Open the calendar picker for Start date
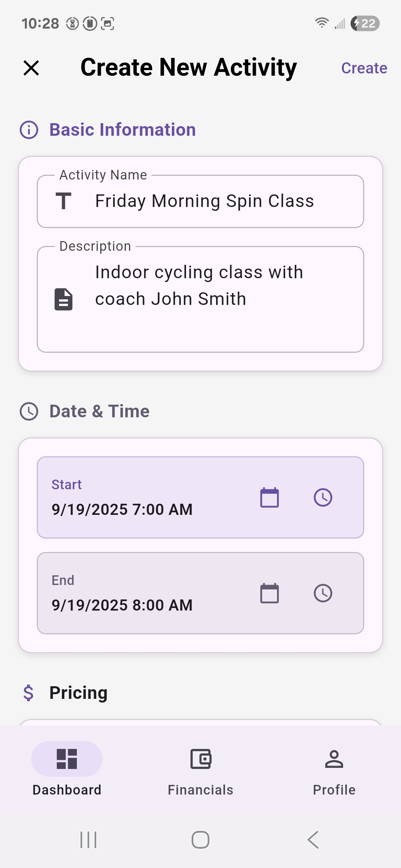Image resolution: width=401 pixels, height=868 pixels. [269, 498]
